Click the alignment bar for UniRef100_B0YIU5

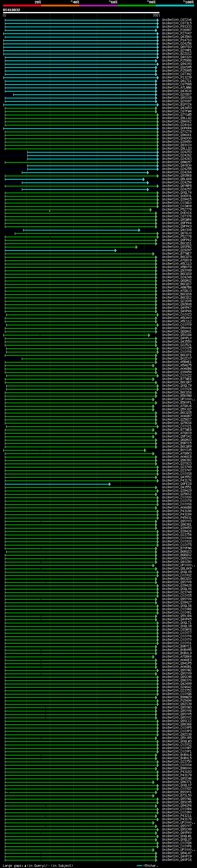(x=75, y=450)
